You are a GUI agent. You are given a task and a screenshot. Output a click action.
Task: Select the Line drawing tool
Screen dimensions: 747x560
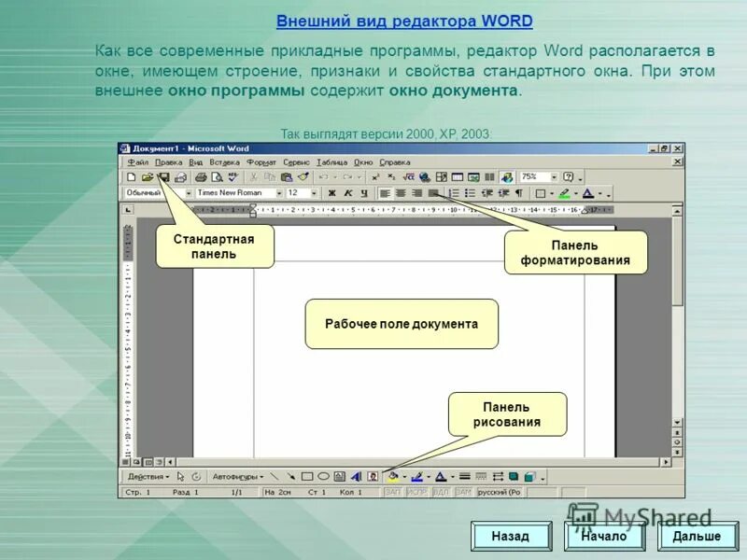point(274,476)
